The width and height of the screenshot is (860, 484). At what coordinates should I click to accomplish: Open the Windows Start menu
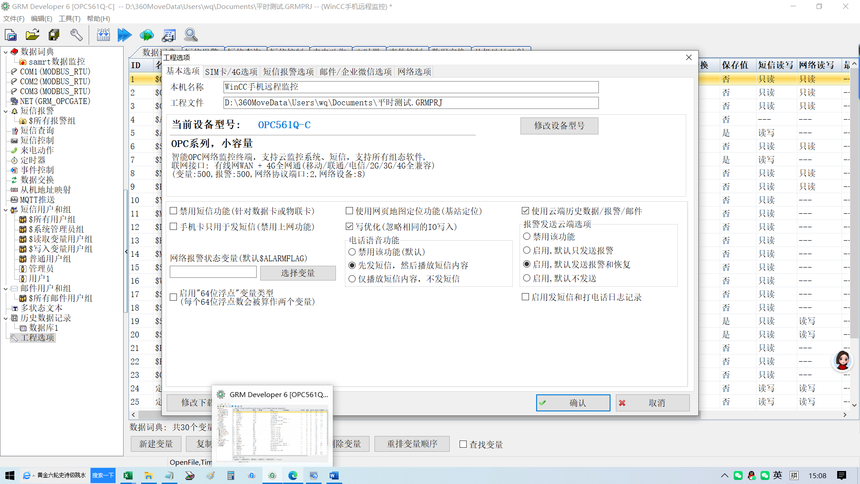click(9, 475)
